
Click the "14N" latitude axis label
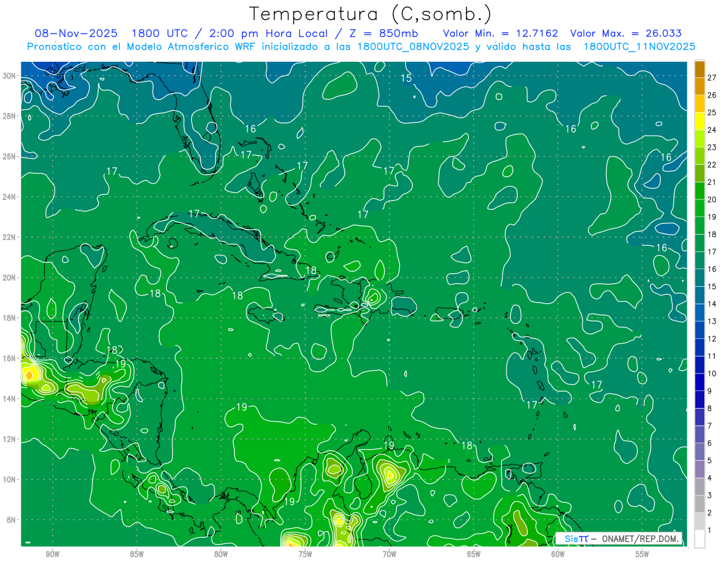10,399
